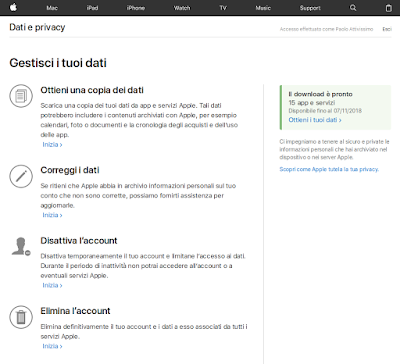The image size is (400, 364).
Task: Open the Support menu item
Action: (310, 8)
